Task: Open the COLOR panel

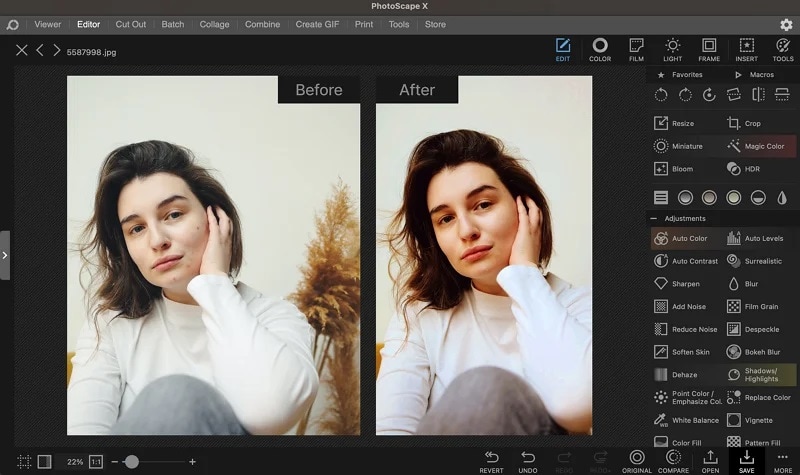Action: click(600, 50)
